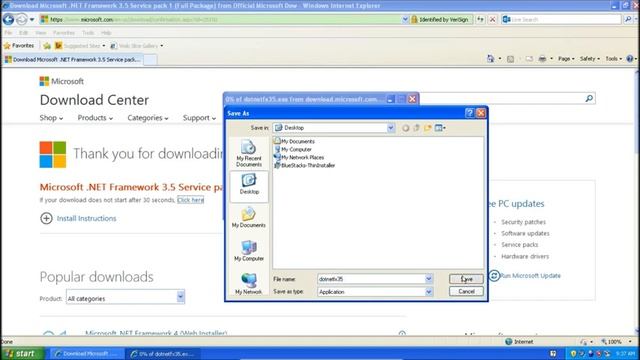This screenshot has width=640, height=360.
Task: Open the Shop menu on Download Center
Action: (51, 118)
